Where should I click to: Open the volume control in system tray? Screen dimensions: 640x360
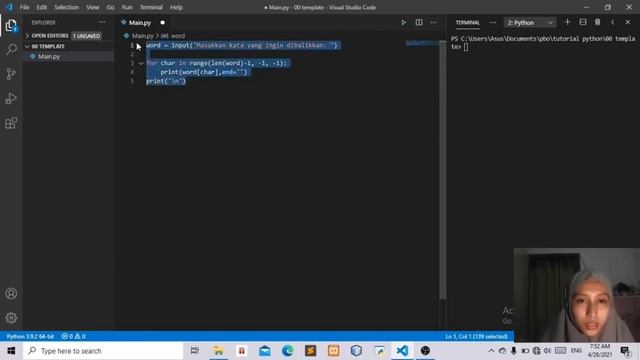[547, 351]
